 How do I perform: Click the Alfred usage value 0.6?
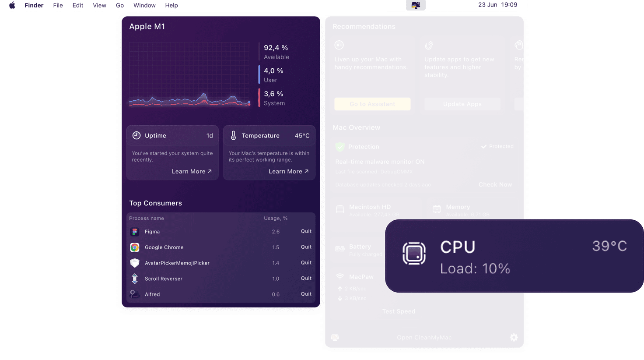pyautogui.click(x=276, y=294)
